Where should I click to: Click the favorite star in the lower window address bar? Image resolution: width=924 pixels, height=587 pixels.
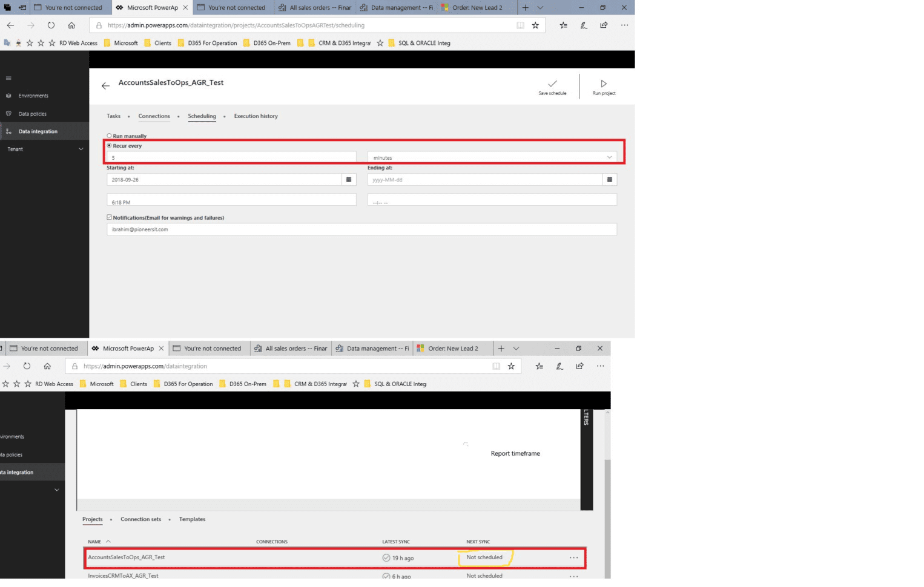pos(511,366)
